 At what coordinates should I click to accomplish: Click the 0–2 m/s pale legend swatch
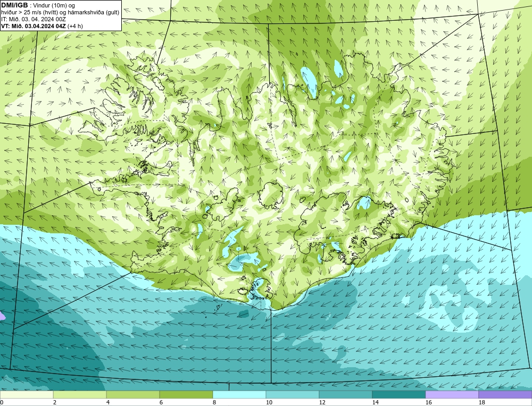tap(27, 394)
